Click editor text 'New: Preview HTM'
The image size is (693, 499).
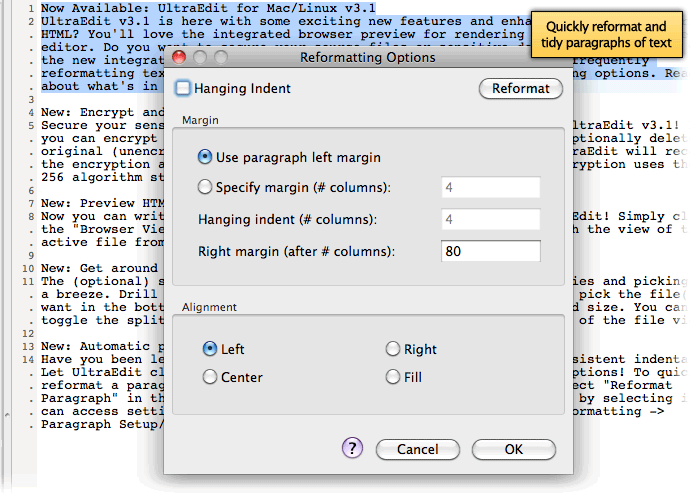click(103, 203)
